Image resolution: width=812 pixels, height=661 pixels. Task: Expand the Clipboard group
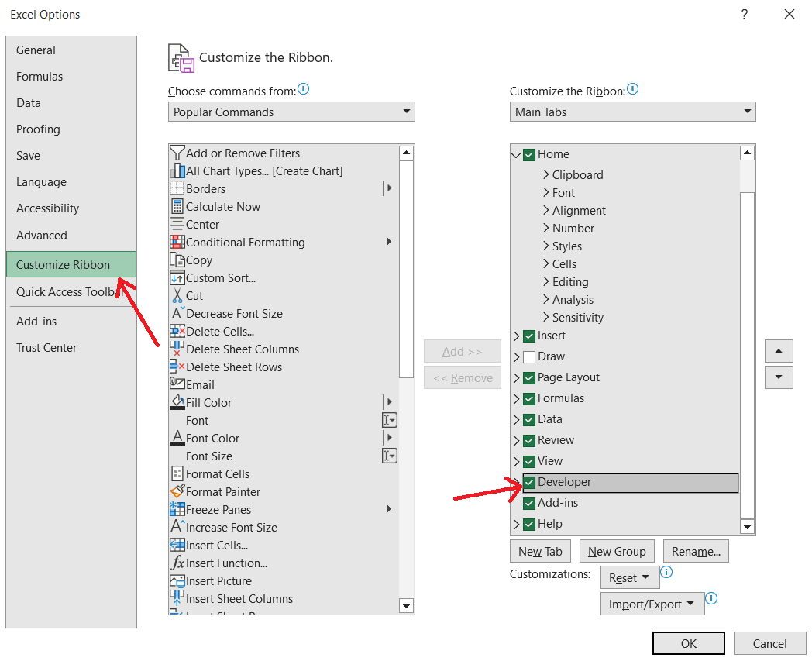point(545,174)
